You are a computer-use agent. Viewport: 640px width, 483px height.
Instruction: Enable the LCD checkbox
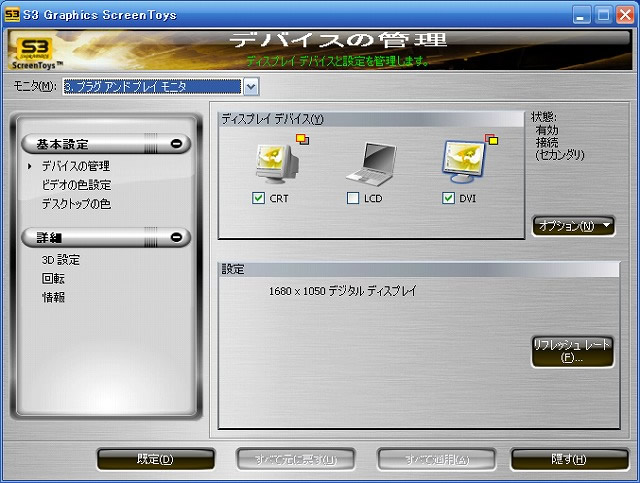pos(353,198)
